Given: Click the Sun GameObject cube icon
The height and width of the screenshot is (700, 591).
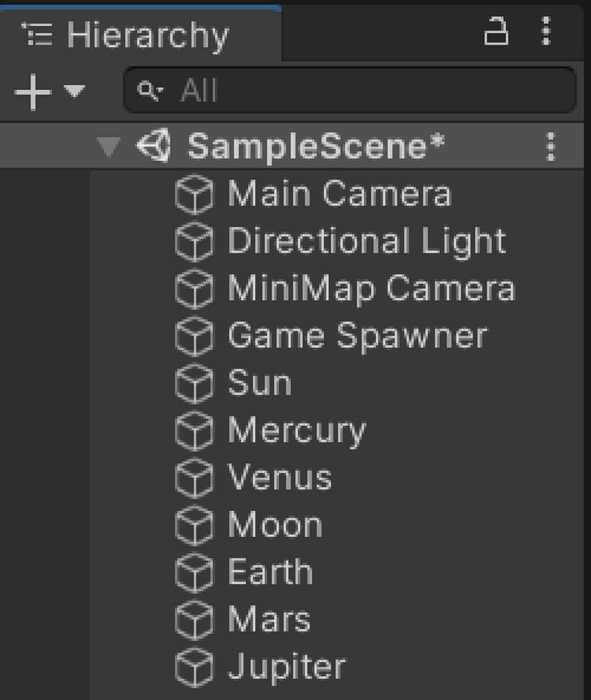Looking at the screenshot, I should (194, 384).
